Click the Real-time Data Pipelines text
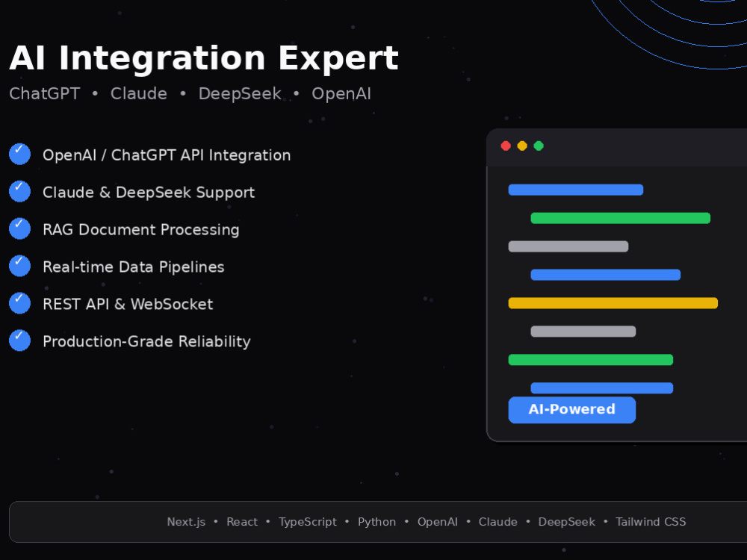Viewport: 747px width, 560px height. [x=134, y=267]
